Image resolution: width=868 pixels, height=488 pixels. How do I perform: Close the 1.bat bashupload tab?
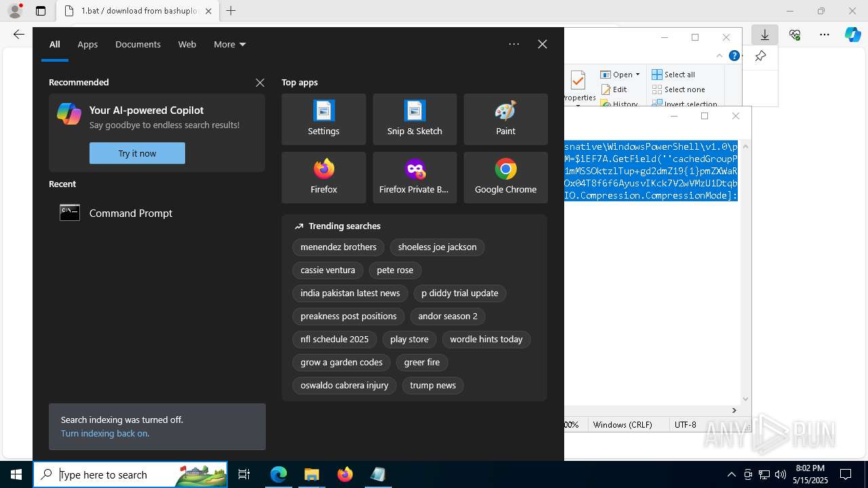(208, 11)
